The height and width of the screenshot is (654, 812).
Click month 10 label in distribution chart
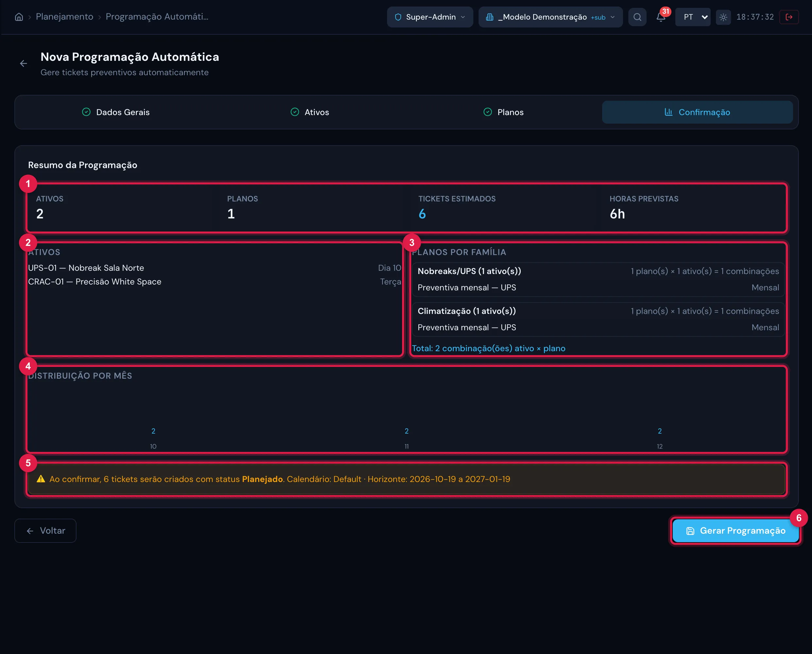coord(153,446)
